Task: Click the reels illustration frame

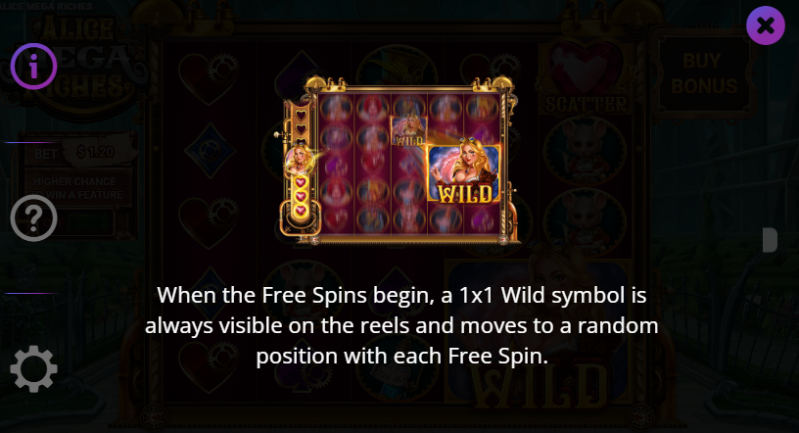Action: (400, 160)
